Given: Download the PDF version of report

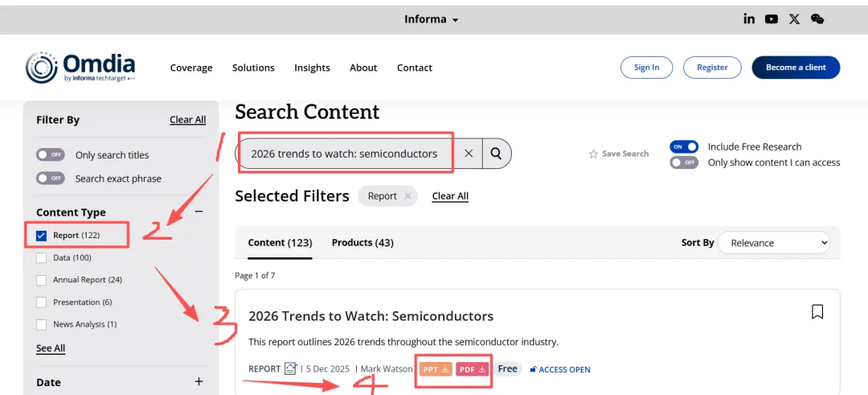Looking at the screenshot, I should 473,369.
